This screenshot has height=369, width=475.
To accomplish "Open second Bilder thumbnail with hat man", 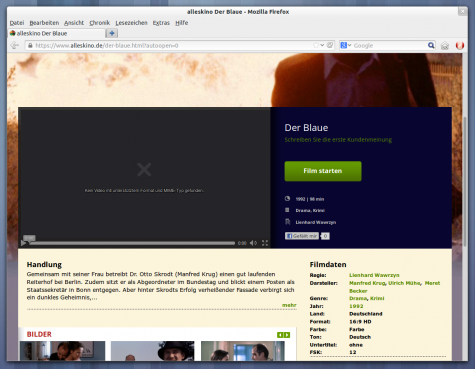I will click(152, 351).
